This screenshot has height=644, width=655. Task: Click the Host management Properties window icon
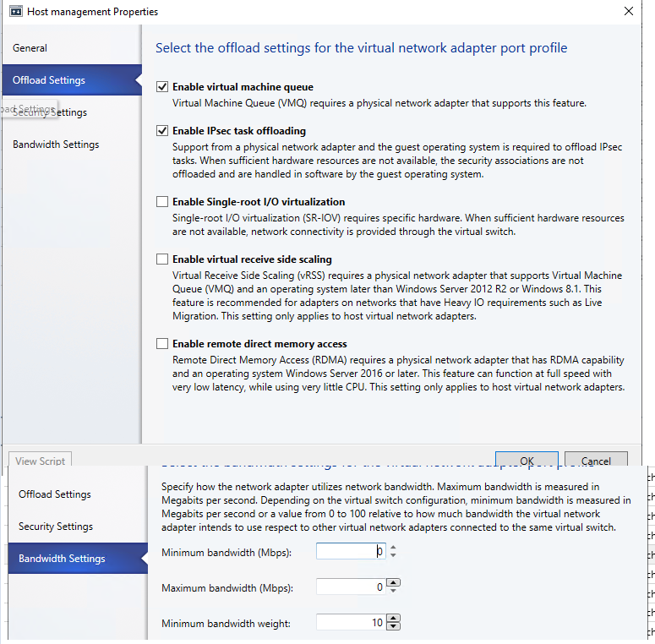pyautogui.click(x=16, y=11)
